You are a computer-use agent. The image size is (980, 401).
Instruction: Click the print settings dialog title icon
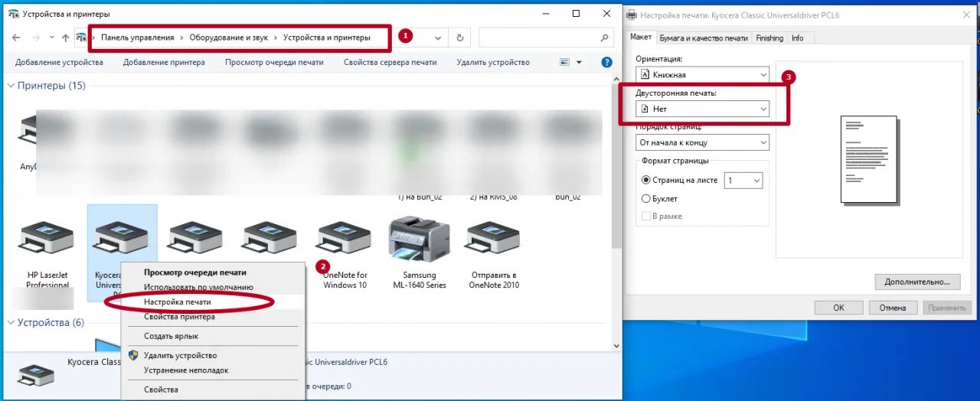[x=632, y=15]
